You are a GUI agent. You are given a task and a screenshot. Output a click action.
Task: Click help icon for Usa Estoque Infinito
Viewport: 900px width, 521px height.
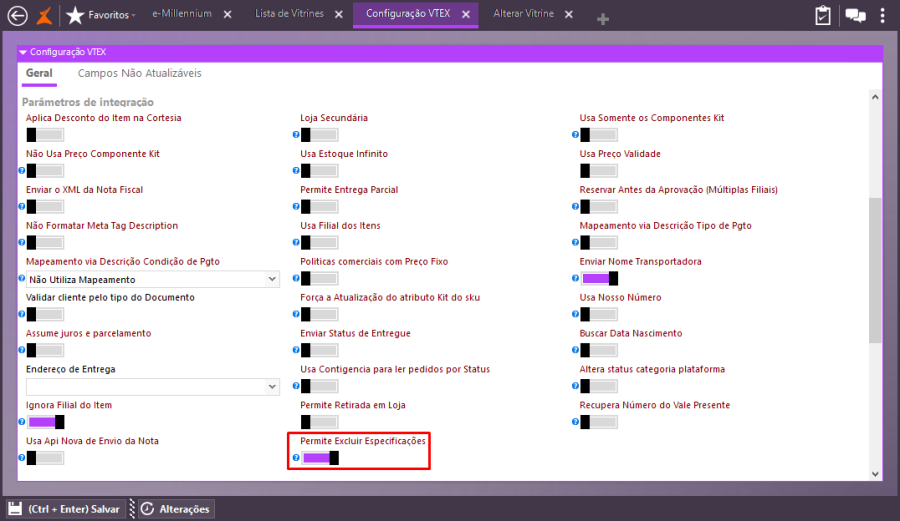[296, 170]
